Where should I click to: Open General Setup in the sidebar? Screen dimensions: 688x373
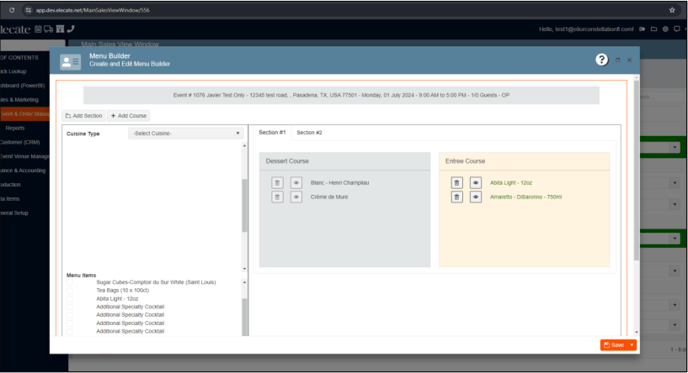pos(14,213)
